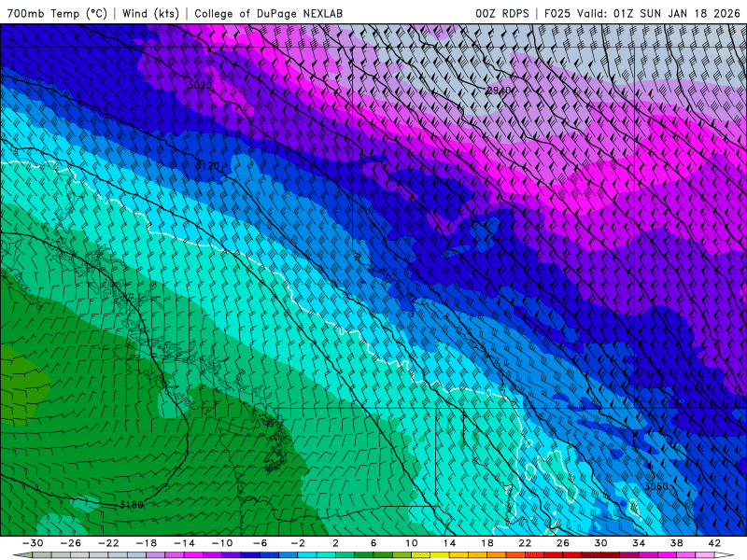Click the -2 color bar label

coord(298,543)
